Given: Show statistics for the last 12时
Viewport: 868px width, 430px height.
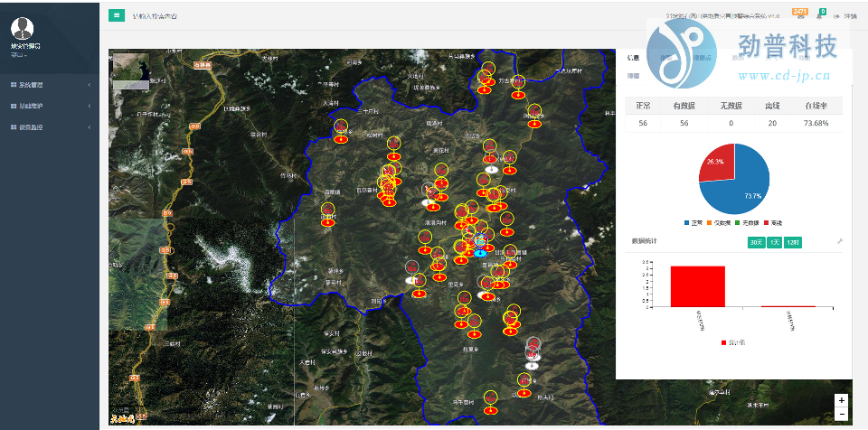Looking at the screenshot, I should pyautogui.click(x=793, y=242).
